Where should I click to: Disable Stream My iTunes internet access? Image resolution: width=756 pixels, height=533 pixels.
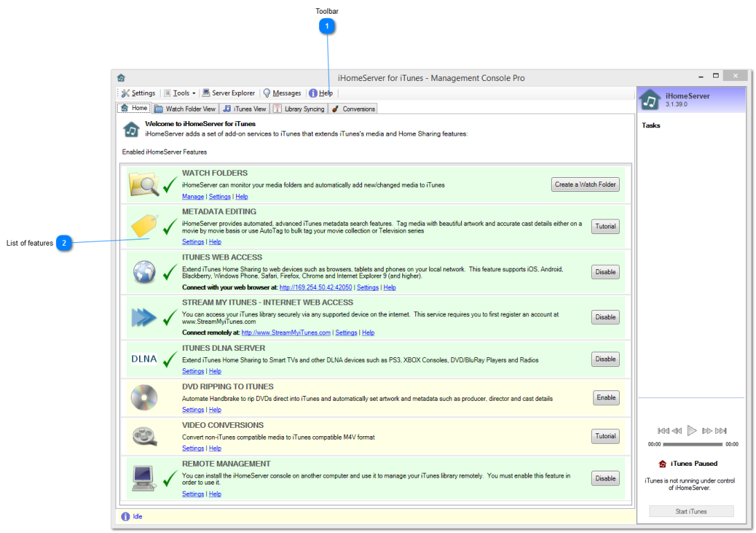point(605,318)
